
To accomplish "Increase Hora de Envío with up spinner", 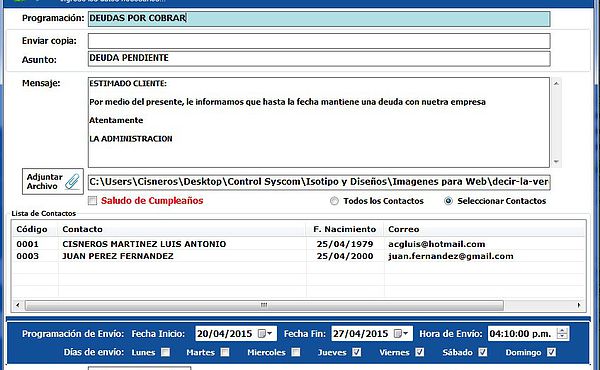I will coord(562,330).
